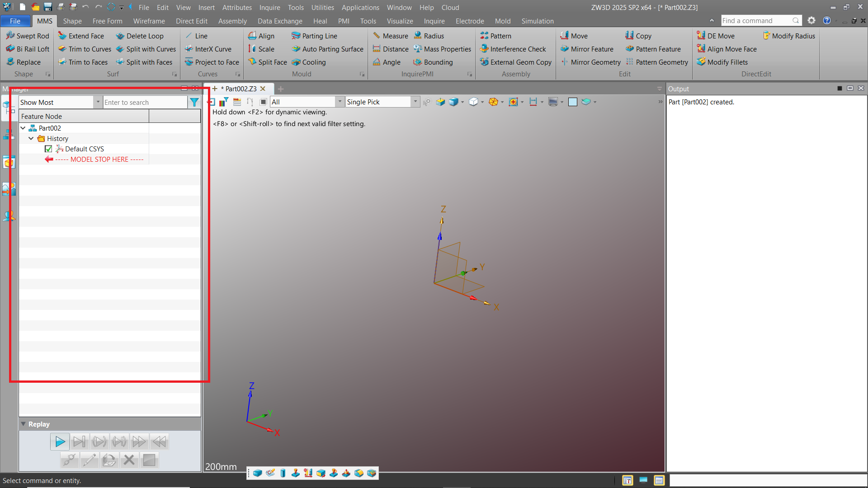Switch to the Simulation tab

click(x=538, y=21)
